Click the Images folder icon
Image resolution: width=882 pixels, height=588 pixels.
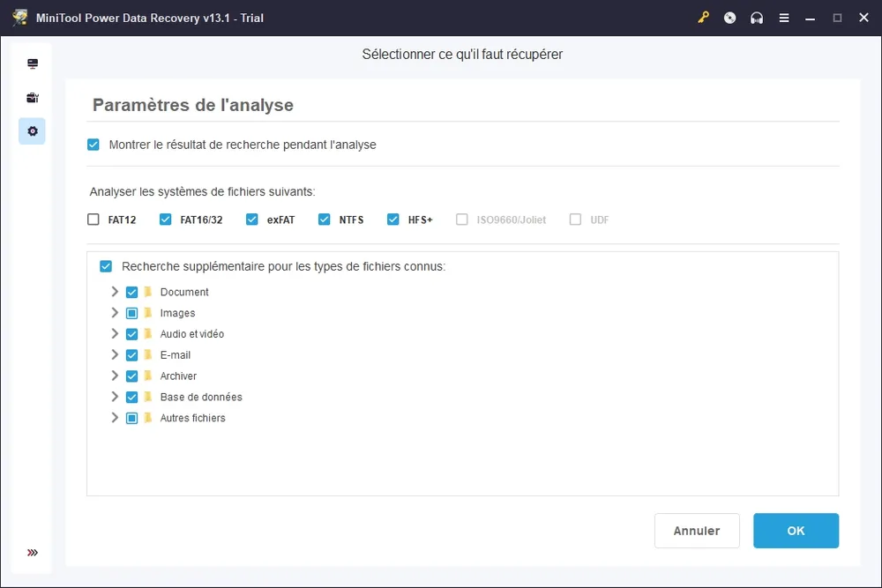148,313
